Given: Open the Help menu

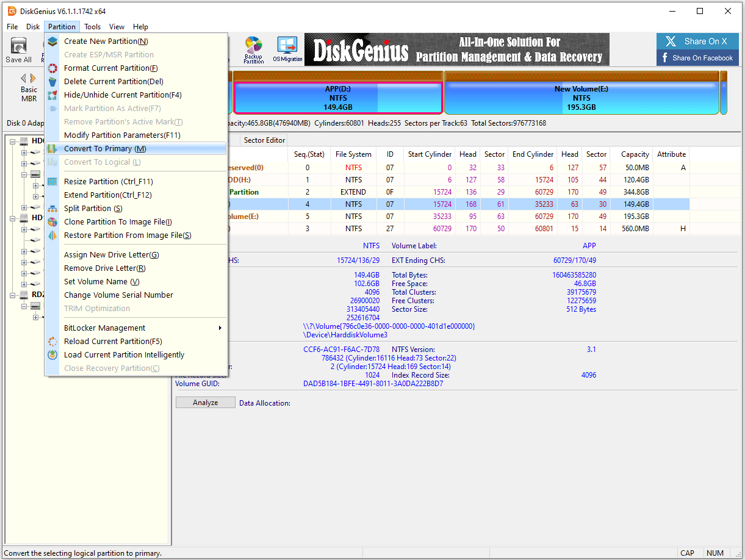Looking at the screenshot, I should [140, 27].
